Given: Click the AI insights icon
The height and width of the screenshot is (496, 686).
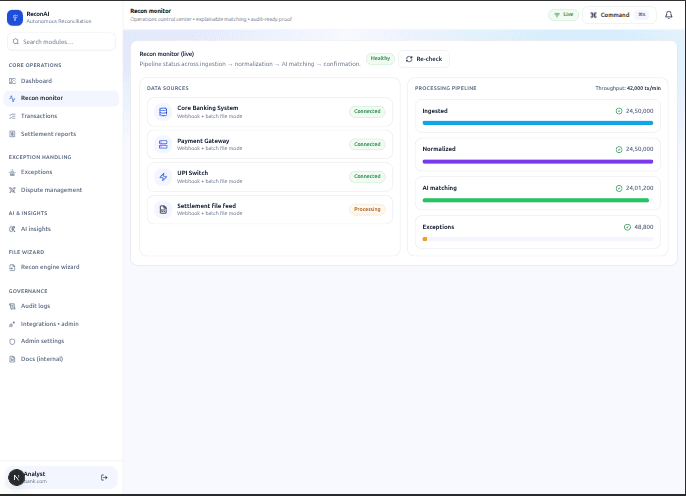Looking at the screenshot, I should (12, 229).
